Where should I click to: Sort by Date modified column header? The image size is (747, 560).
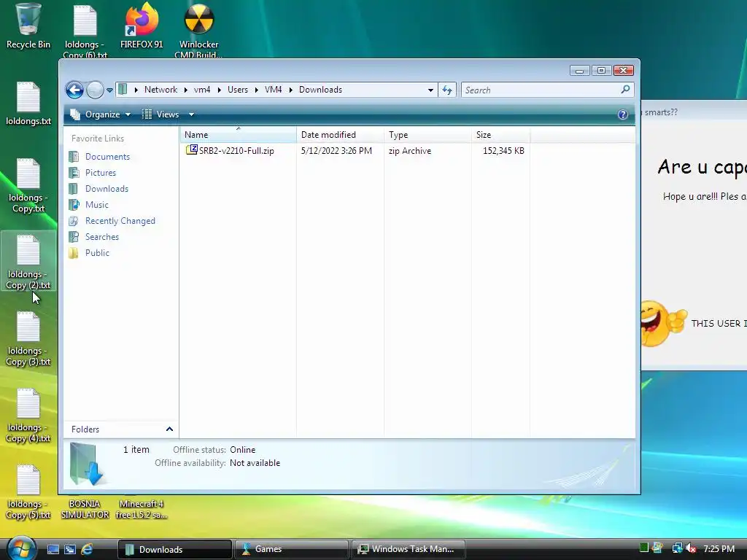(x=340, y=135)
